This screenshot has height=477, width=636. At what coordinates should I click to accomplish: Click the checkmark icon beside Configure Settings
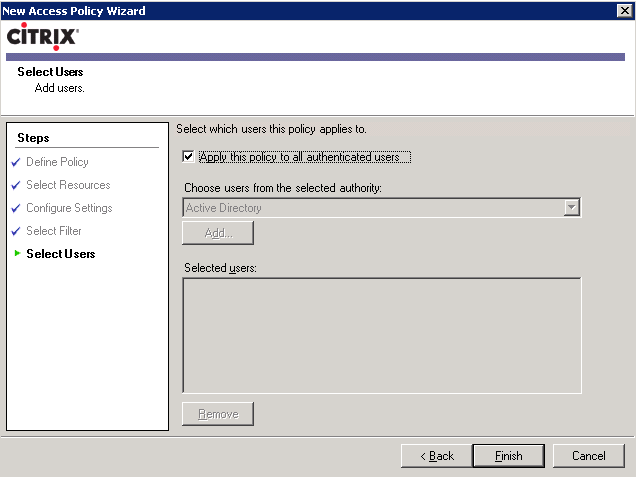[x=16, y=208]
